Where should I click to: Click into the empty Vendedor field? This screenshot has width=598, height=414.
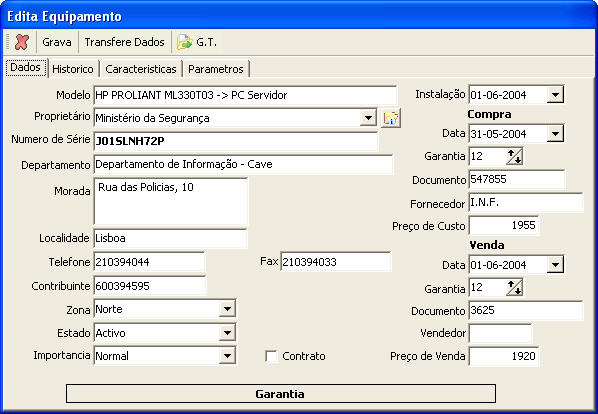[x=500, y=334]
